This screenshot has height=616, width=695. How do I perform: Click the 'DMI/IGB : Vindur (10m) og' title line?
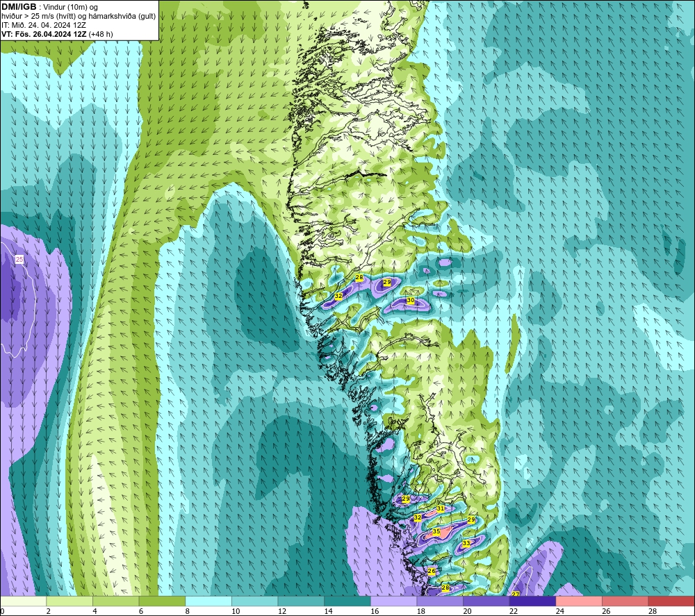tap(50, 7)
